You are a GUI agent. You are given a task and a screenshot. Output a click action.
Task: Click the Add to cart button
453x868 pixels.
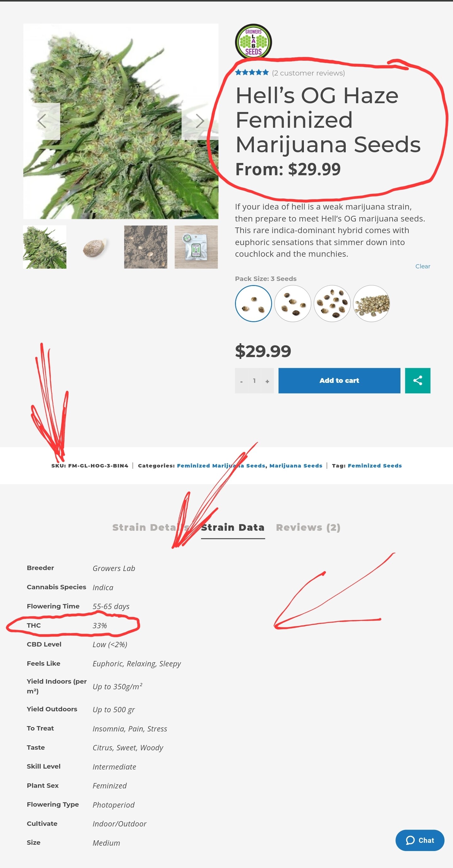339,380
